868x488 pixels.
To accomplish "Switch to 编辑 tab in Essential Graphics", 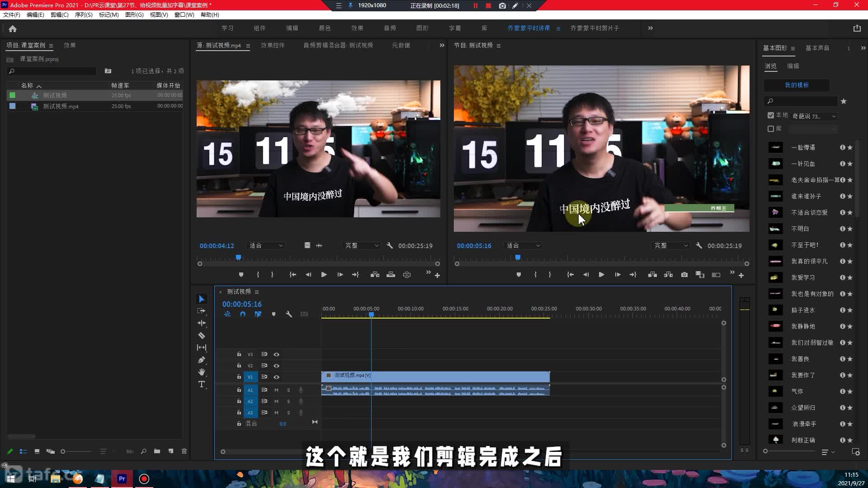I will [x=793, y=66].
